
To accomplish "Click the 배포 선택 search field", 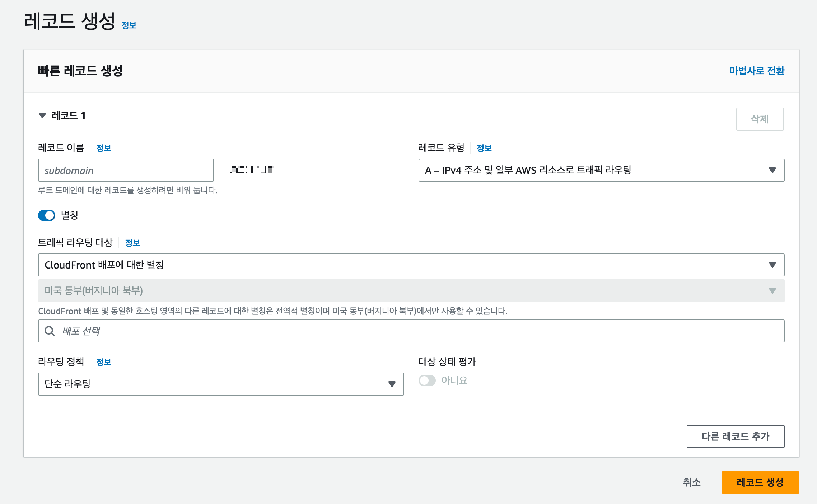I will click(x=416, y=331).
